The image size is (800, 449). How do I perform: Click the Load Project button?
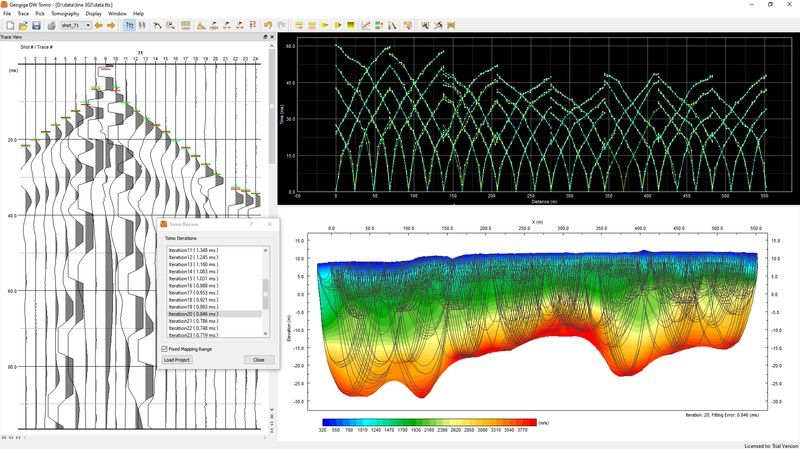pos(176,359)
